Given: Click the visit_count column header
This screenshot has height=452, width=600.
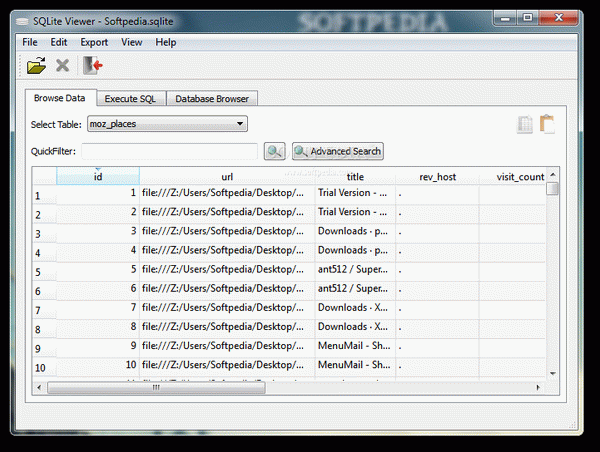Looking at the screenshot, I should pyautogui.click(x=513, y=176).
